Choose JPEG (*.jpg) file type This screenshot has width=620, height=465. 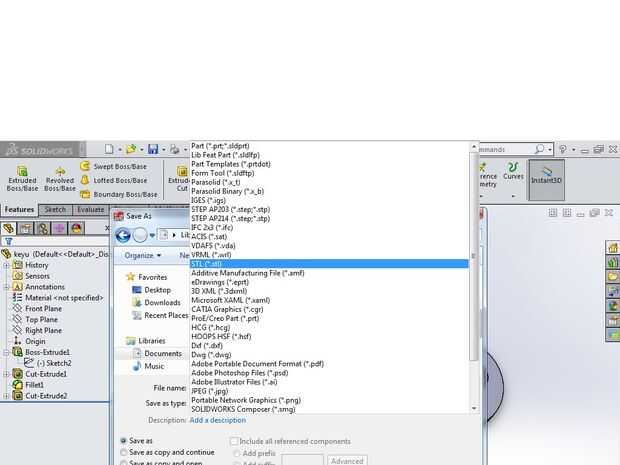pyautogui.click(x=329, y=391)
